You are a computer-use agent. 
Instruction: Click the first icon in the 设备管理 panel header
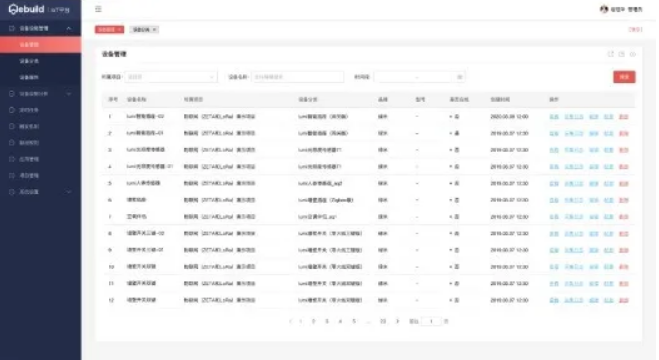610,54
